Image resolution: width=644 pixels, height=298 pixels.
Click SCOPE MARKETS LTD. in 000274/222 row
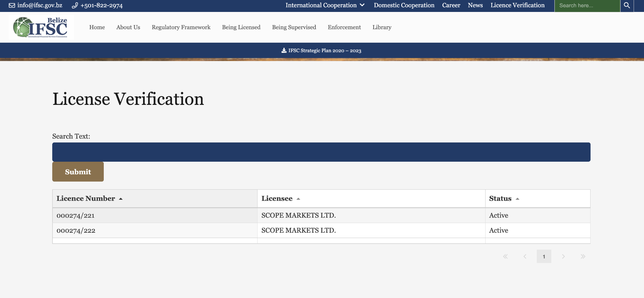[299, 230]
